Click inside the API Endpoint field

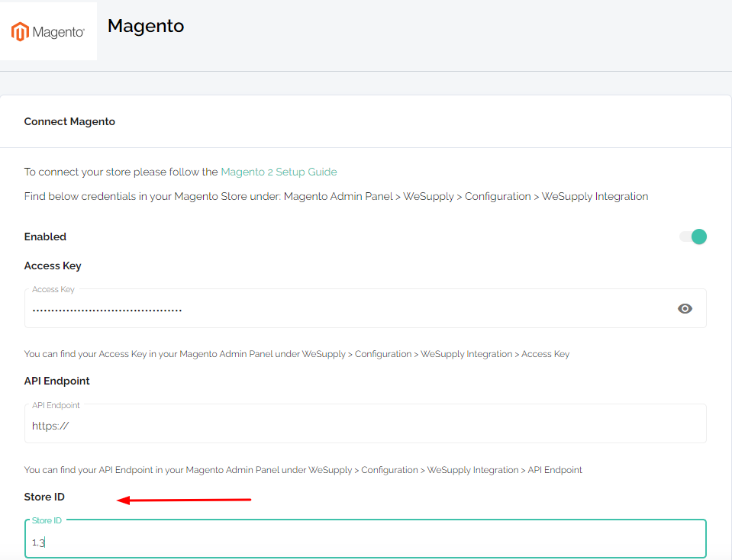(365, 423)
